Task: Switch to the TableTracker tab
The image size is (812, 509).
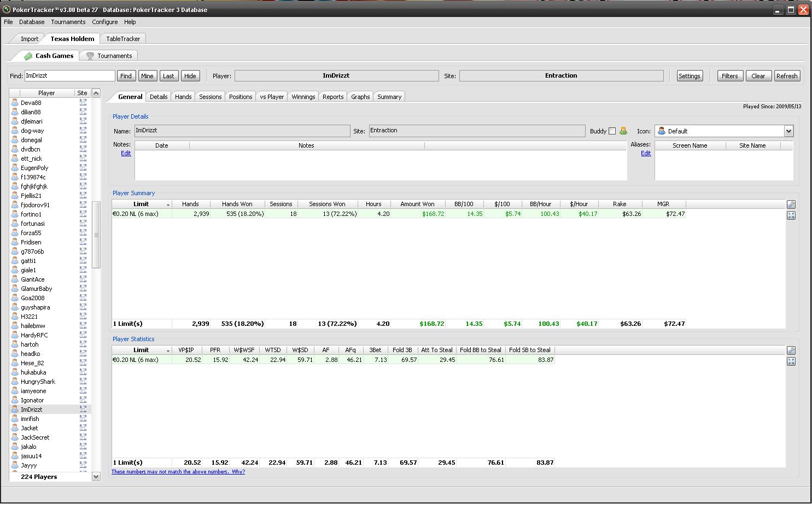Action: point(123,39)
